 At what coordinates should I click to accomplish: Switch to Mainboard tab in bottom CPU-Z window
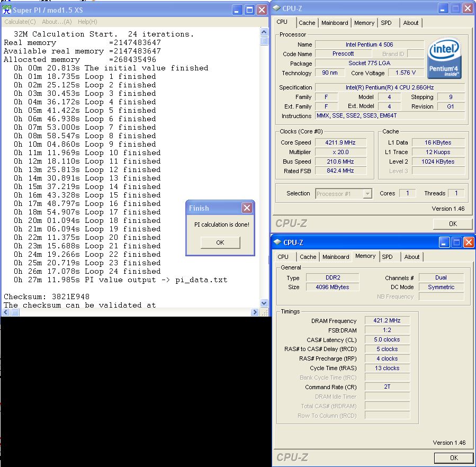(x=336, y=257)
